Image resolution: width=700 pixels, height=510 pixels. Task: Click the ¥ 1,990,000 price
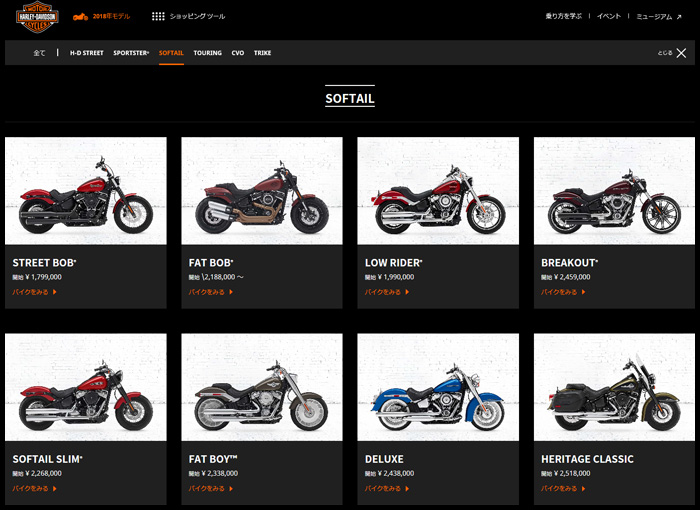(396, 277)
